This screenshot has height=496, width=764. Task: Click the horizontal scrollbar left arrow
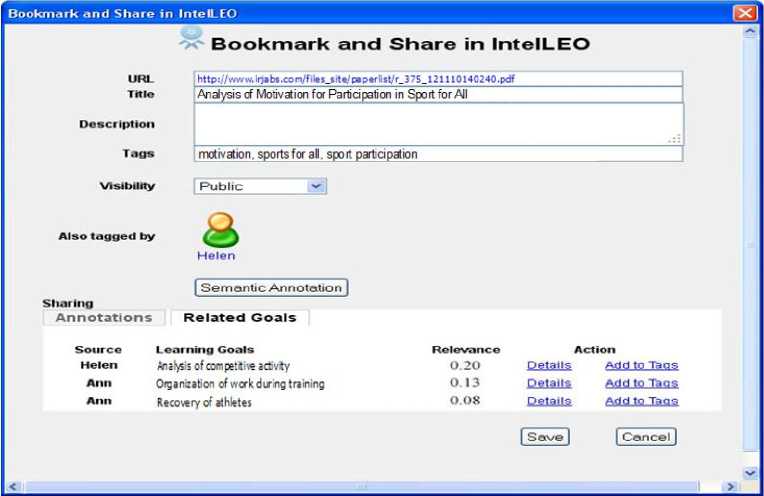tap(13, 486)
